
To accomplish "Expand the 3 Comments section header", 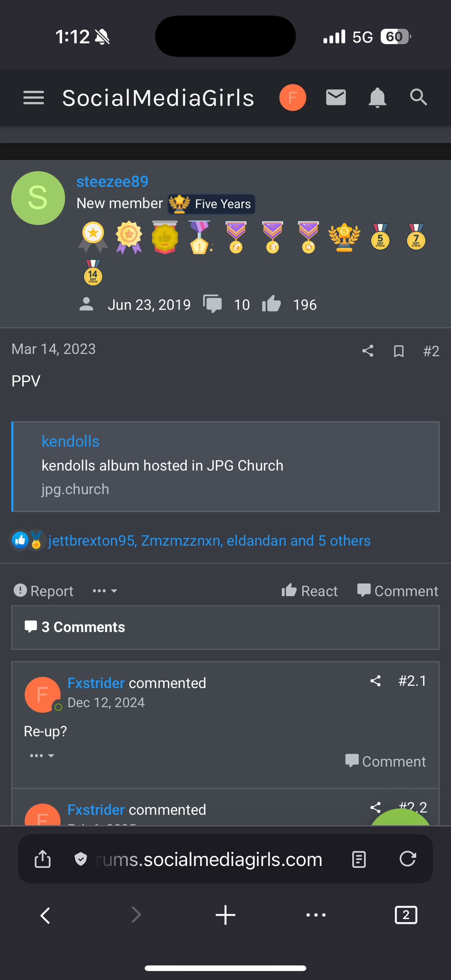I will click(83, 627).
